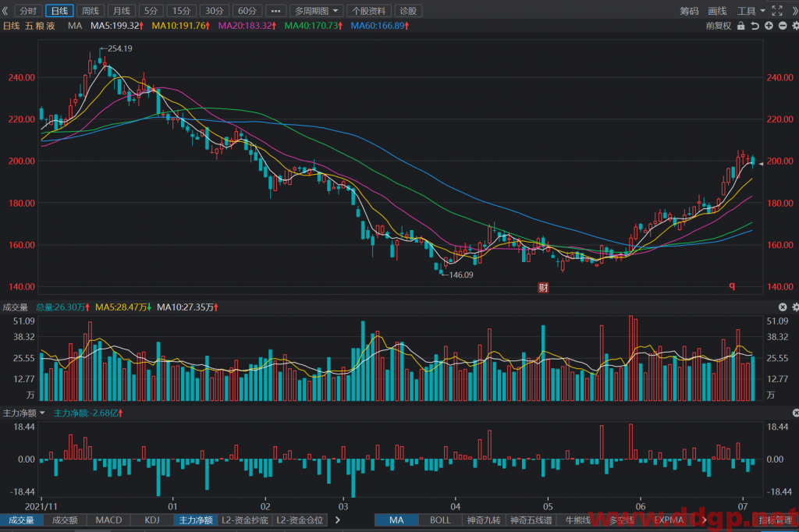Open settings gear of the volume panel
799x532 pixels.
coord(795,307)
